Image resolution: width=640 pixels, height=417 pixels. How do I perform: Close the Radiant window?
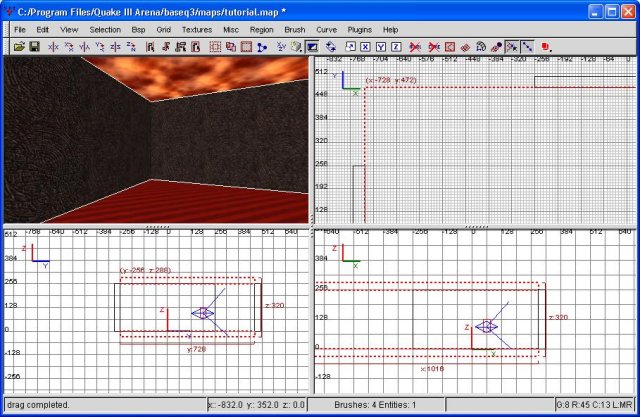(628, 12)
